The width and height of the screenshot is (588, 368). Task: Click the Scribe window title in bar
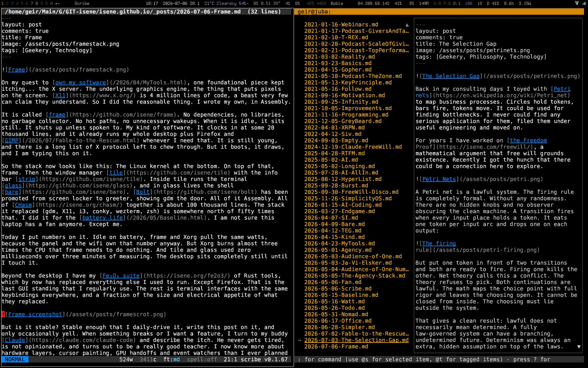click(x=82, y=3)
